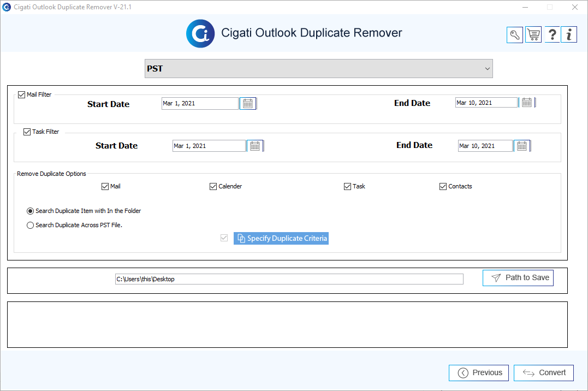Uncheck the Contacts duplicate option

click(443, 187)
